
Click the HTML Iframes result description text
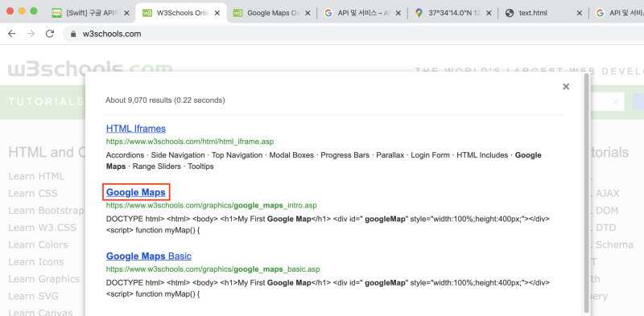(x=324, y=161)
